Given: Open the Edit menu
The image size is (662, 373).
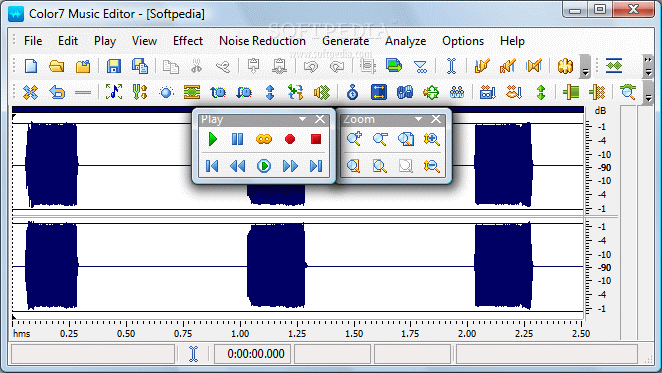Looking at the screenshot, I should [68, 41].
